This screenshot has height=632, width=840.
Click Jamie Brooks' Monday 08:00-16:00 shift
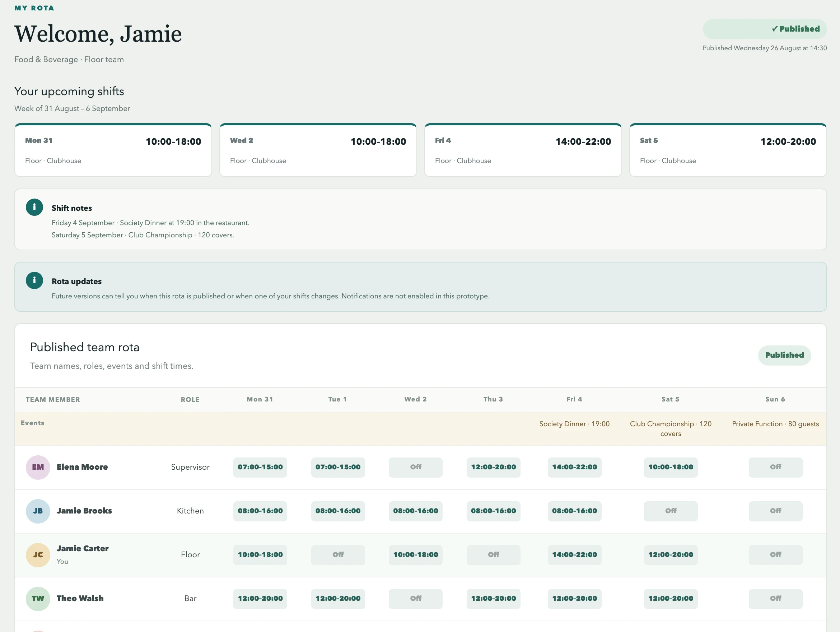260,511
